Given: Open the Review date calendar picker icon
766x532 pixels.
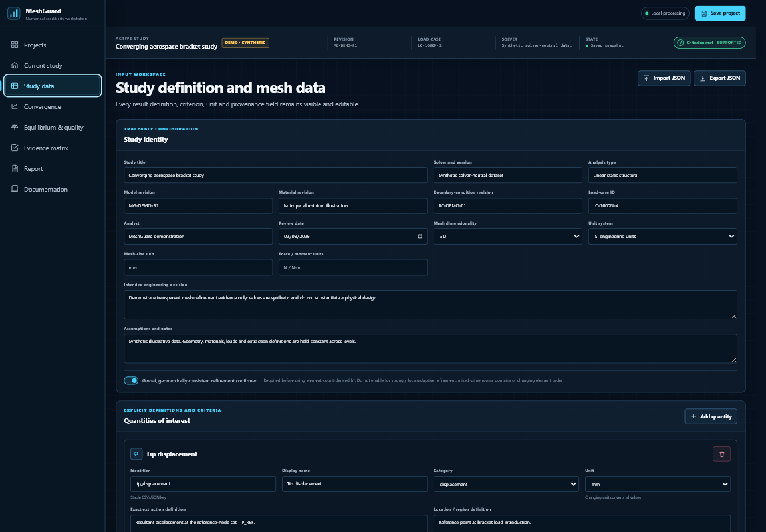Looking at the screenshot, I should (420, 237).
